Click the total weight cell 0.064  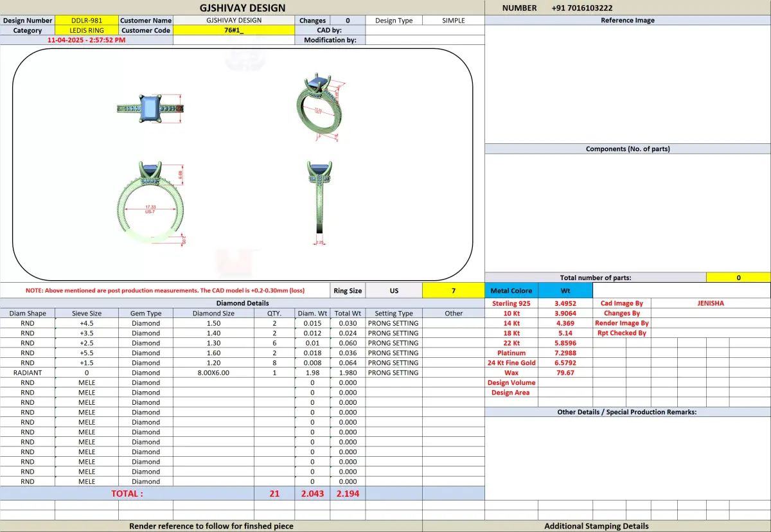348,362
